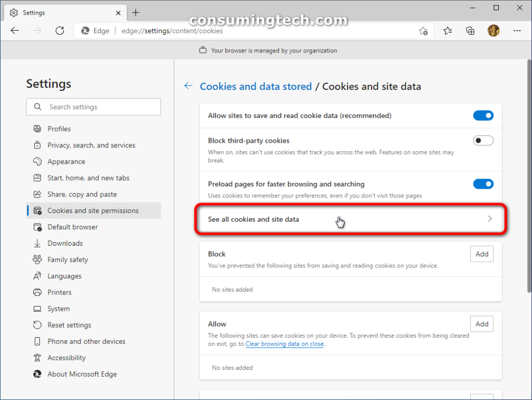
Task: Click Add button in Block section
Action: tap(482, 254)
